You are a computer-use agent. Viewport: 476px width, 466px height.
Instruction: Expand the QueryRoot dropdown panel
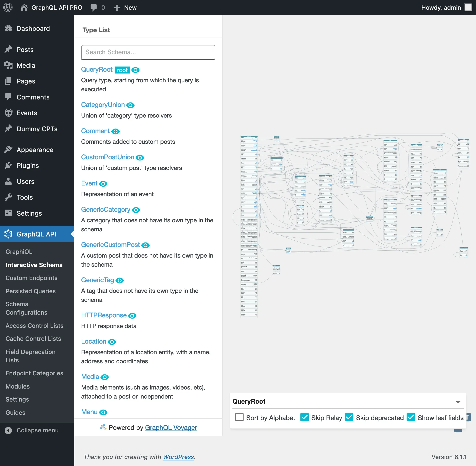click(459, 402)
